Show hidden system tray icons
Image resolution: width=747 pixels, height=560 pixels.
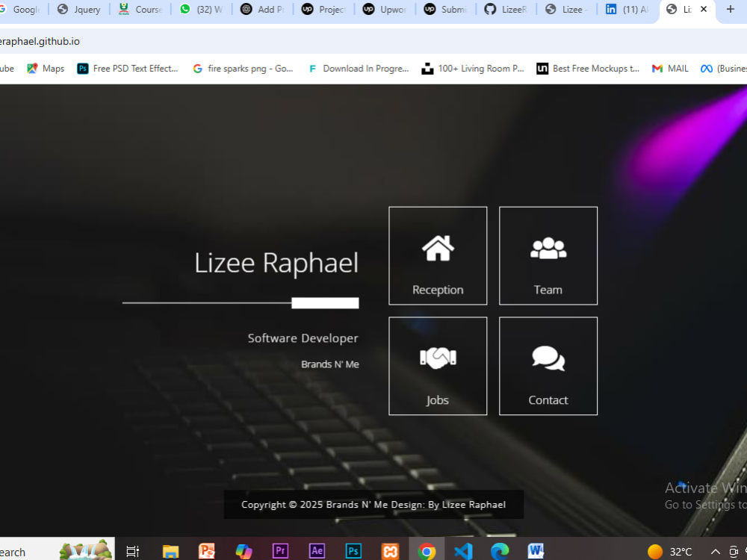715,552
